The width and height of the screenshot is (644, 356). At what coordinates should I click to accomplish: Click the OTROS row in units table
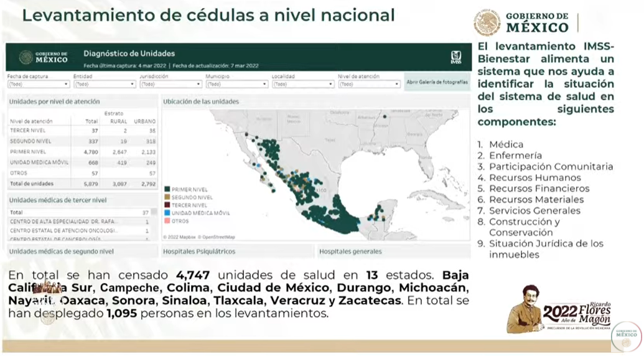82,173
